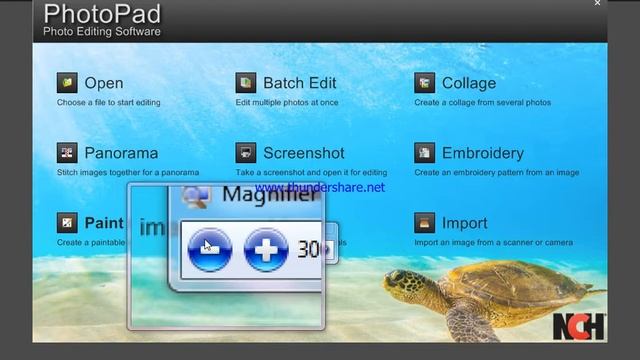Image resolution: width=640 pixels, height=360 pixels.
Task: Select the Paint heading
Action: (x=104, y=223)
